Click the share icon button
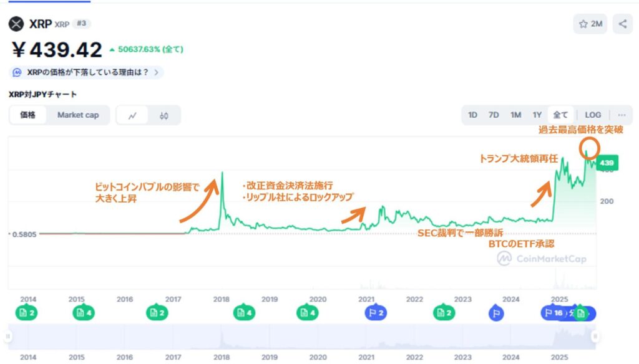Viewport: 639px width, 364px height. 622,24
